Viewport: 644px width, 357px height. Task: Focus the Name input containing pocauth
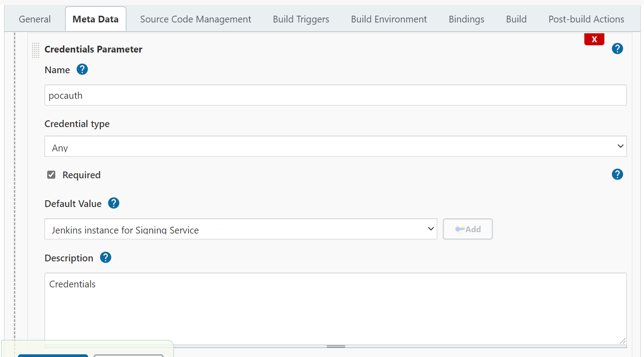tap(335, 95)
